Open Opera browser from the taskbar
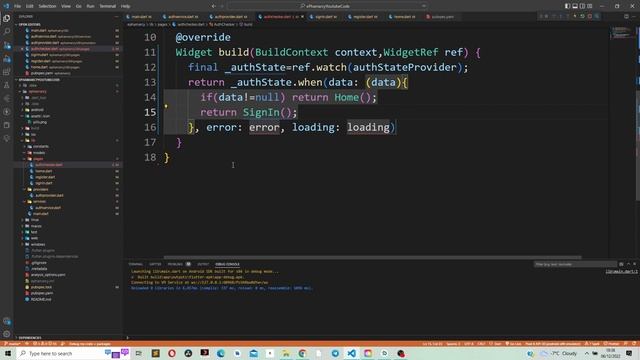This screenshot has width=640, height=360. [x=172, y=353]
